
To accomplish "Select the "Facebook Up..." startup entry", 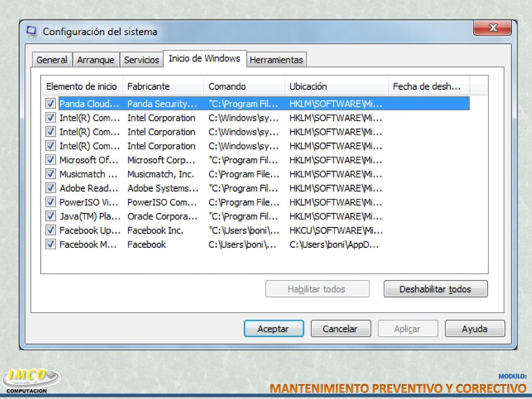I will (x=90, y=230).
